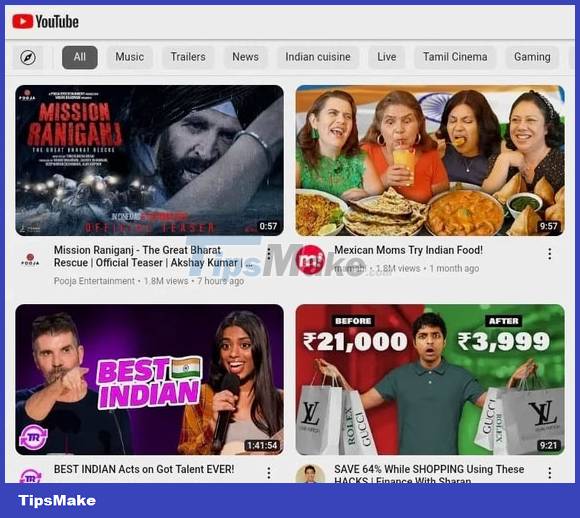Viewport: 580px width, 518px height.
Task: Open the 'Mexican Moms Try Indian Food!' title
Action: coord(408,250)
